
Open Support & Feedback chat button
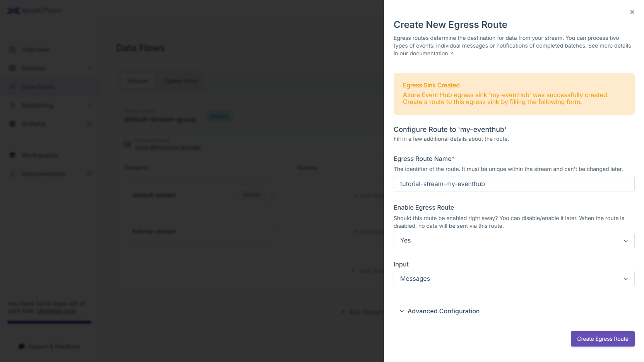[x=50, y=347]
